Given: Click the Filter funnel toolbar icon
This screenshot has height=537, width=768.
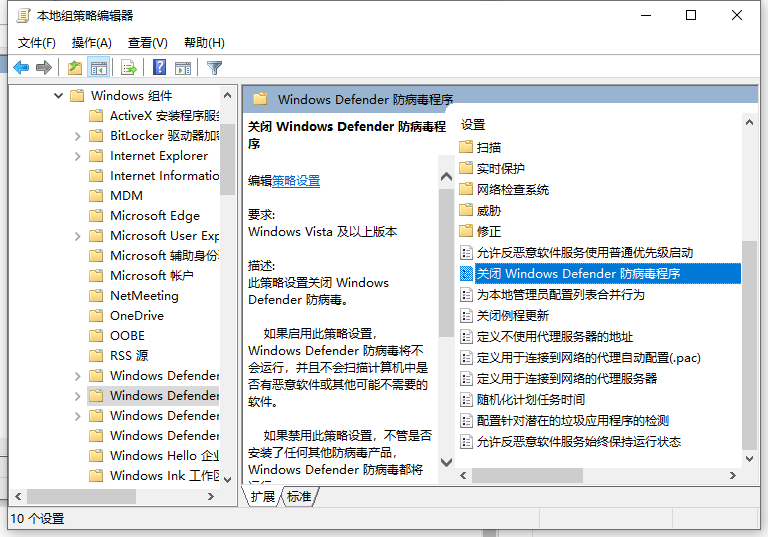Looking at the screenshot, I should 214,68.
